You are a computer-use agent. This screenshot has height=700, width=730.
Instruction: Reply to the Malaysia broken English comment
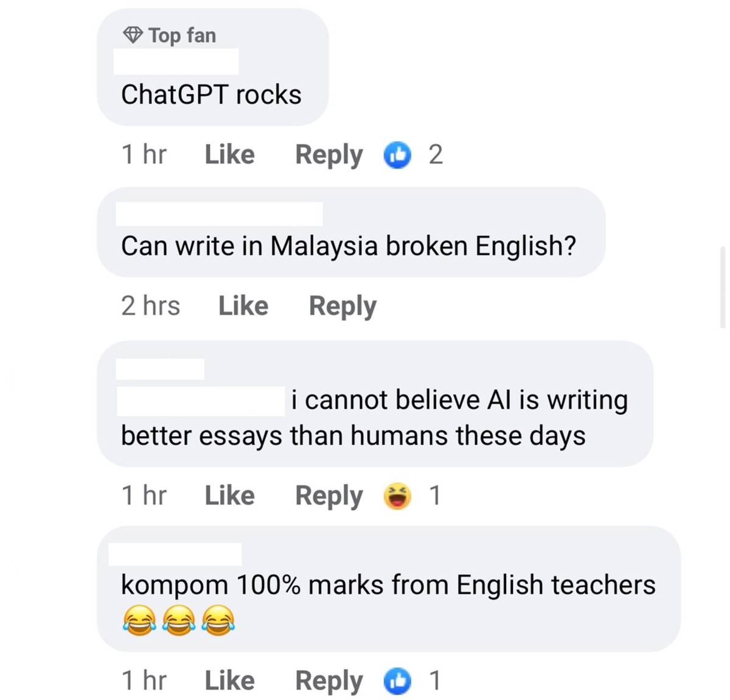tap(342, 307)
